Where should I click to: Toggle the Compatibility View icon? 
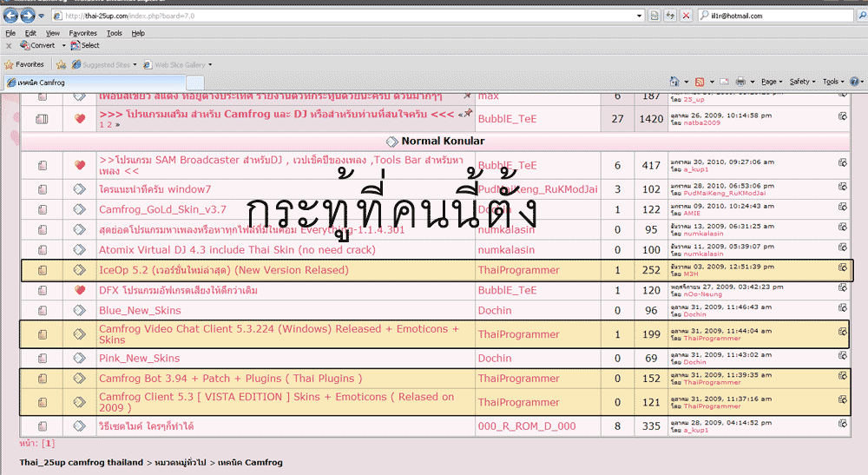[x=654, y=16]
